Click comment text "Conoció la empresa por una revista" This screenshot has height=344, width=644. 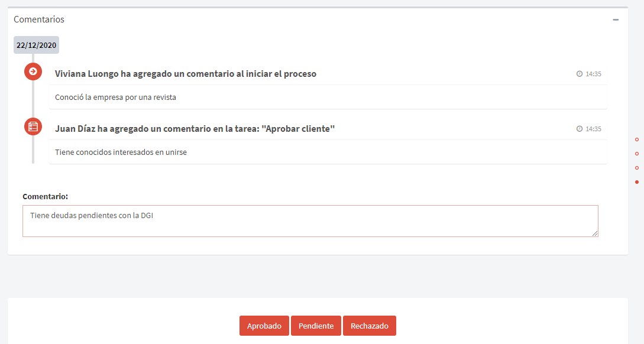115,98
